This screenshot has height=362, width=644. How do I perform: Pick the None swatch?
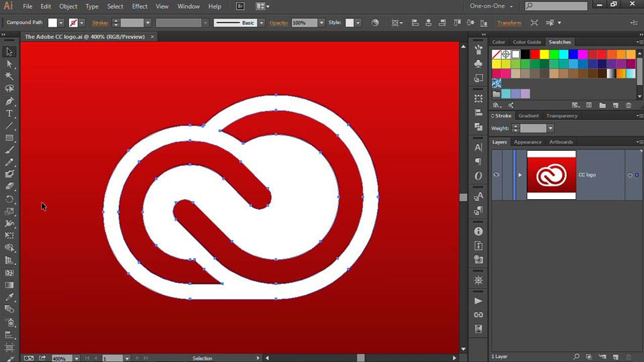coord(496,54)
